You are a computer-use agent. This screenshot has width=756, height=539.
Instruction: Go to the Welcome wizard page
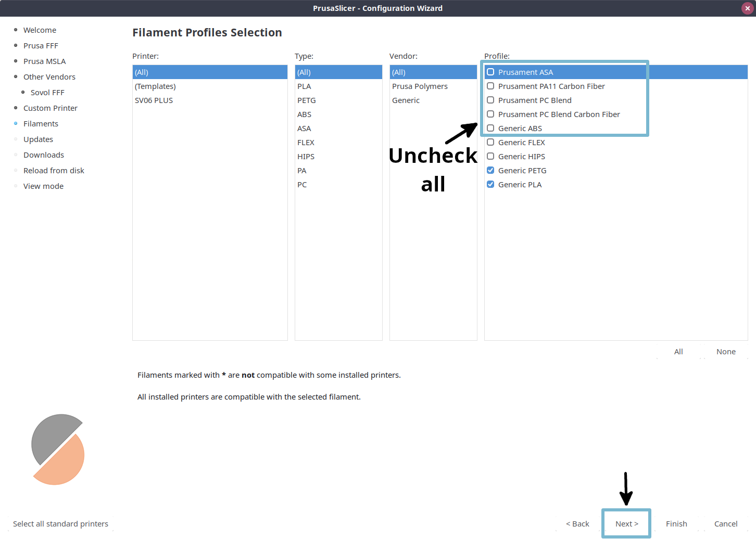click(x=40, y=30)
